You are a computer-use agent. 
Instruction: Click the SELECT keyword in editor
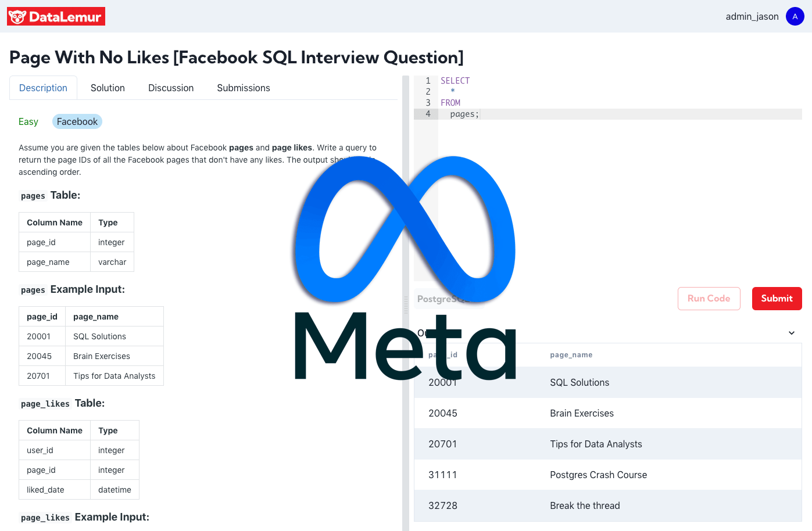click(x=455, y=81)
